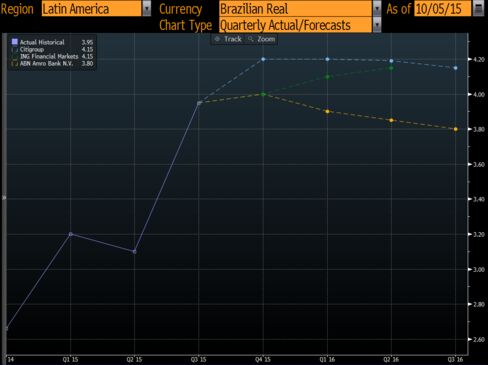Click the ABN Amro yellow Q2 '16 forecast point

click(x=391, y=120)
